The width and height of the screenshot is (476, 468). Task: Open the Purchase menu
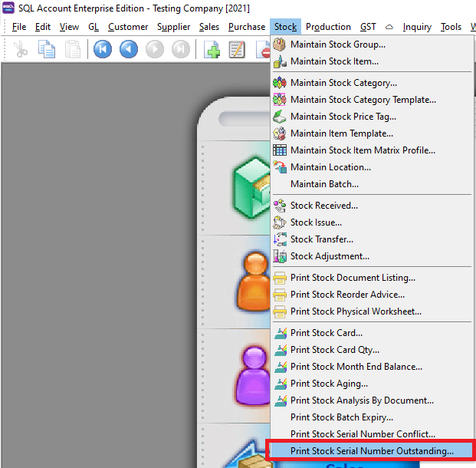247,27
